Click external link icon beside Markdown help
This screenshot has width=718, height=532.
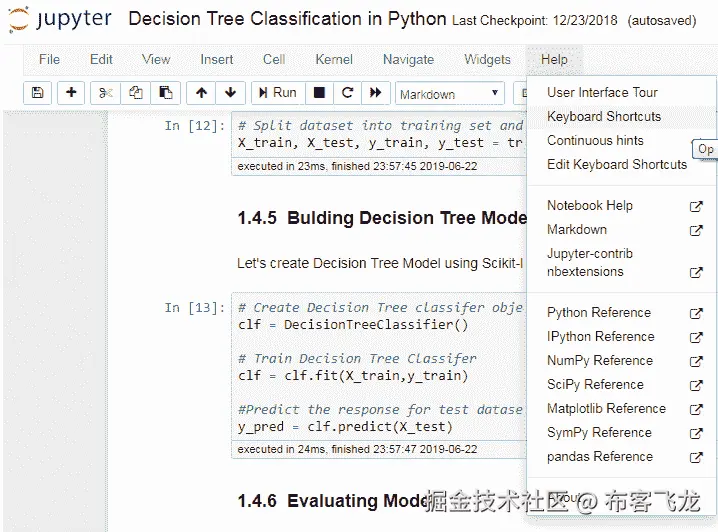click(x=696, y=230)
